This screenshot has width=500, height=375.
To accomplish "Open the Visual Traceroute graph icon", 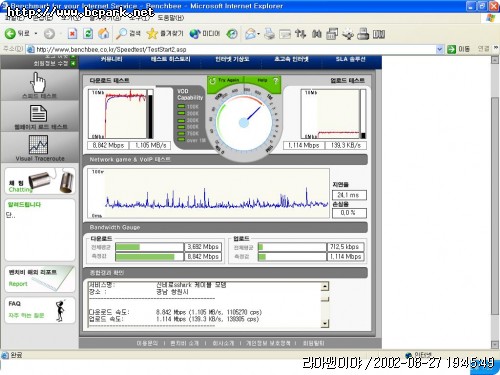I will [38, 144].
